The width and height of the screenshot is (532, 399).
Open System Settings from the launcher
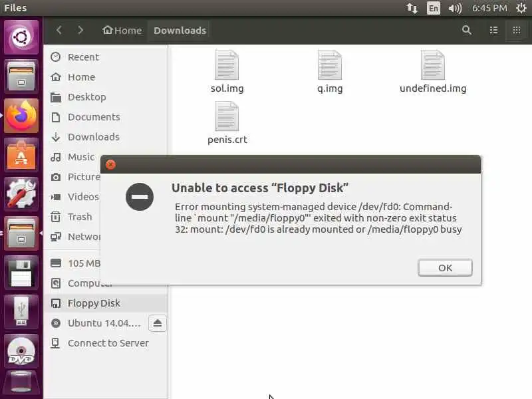21,194
